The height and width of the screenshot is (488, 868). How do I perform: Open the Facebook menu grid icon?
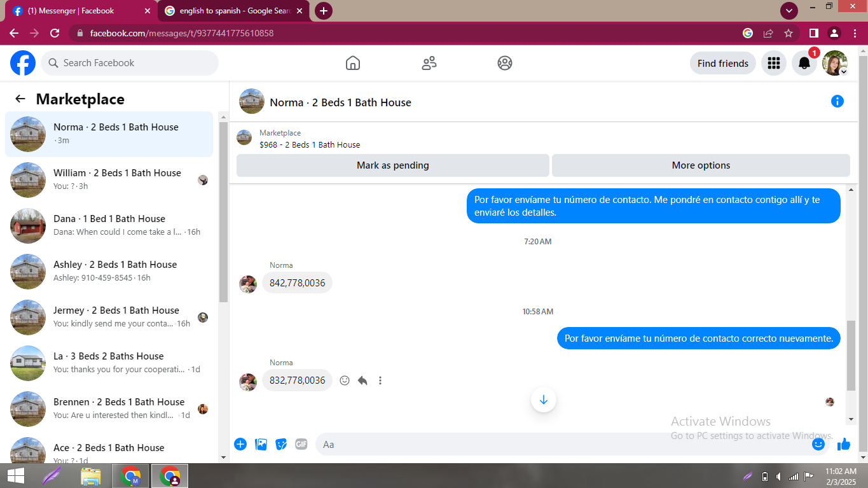774,63
